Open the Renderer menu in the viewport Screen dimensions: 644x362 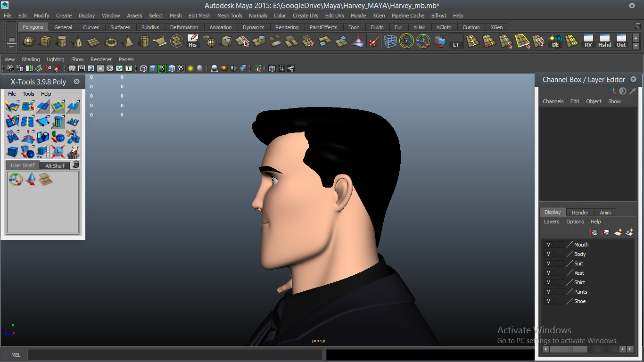101,59
